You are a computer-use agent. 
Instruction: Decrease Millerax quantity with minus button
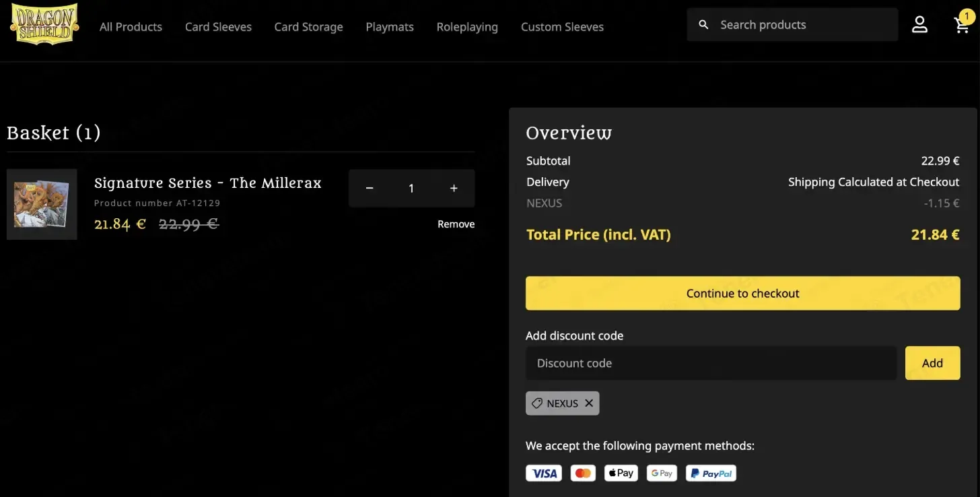(x=370, y=189)
